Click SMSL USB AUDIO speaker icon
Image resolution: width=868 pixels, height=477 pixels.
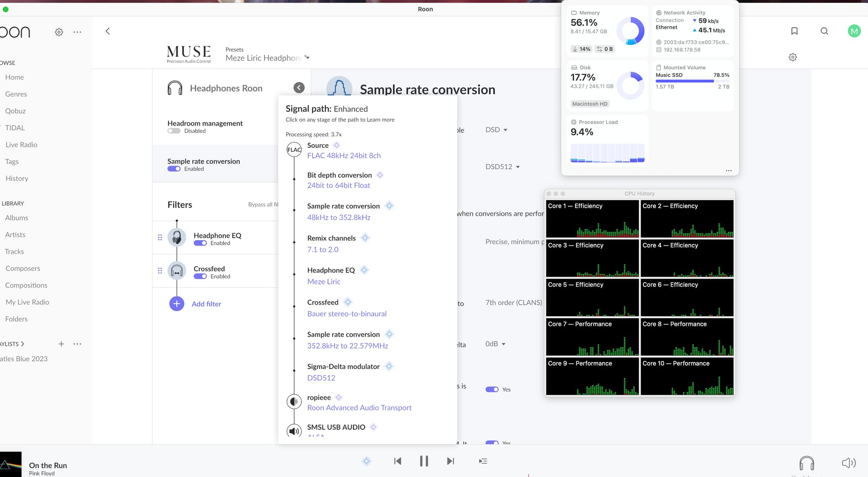(x=294, y=431)
